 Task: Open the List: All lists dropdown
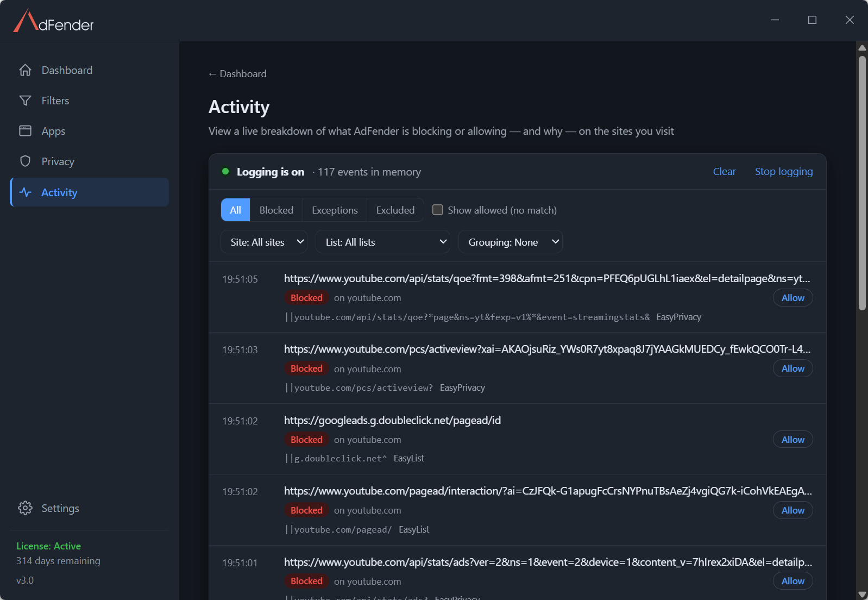coord(383,242)
